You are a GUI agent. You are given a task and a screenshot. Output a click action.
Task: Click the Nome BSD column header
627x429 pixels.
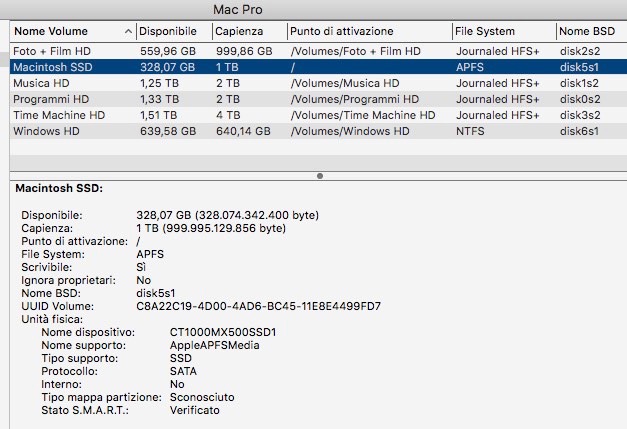point(588,32)
